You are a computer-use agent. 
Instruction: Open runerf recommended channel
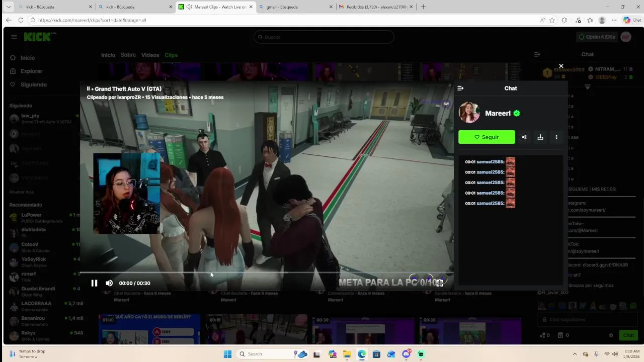coord(44,277)
